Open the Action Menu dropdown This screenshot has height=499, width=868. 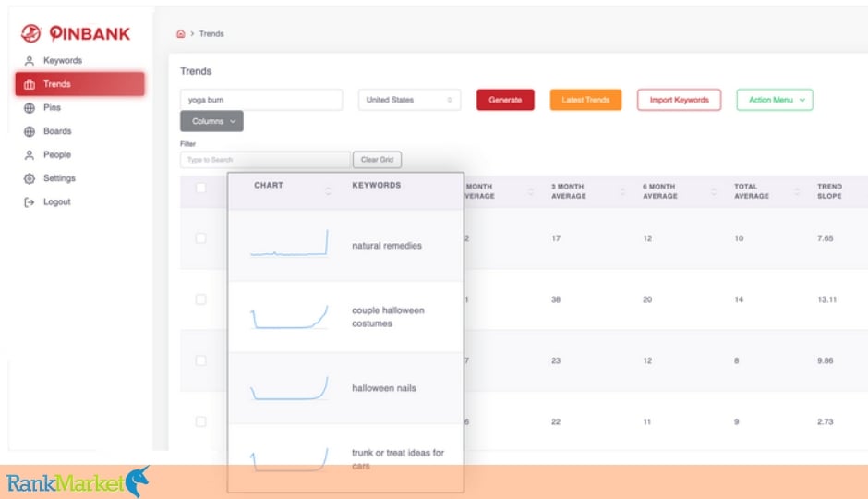(775, 100)
